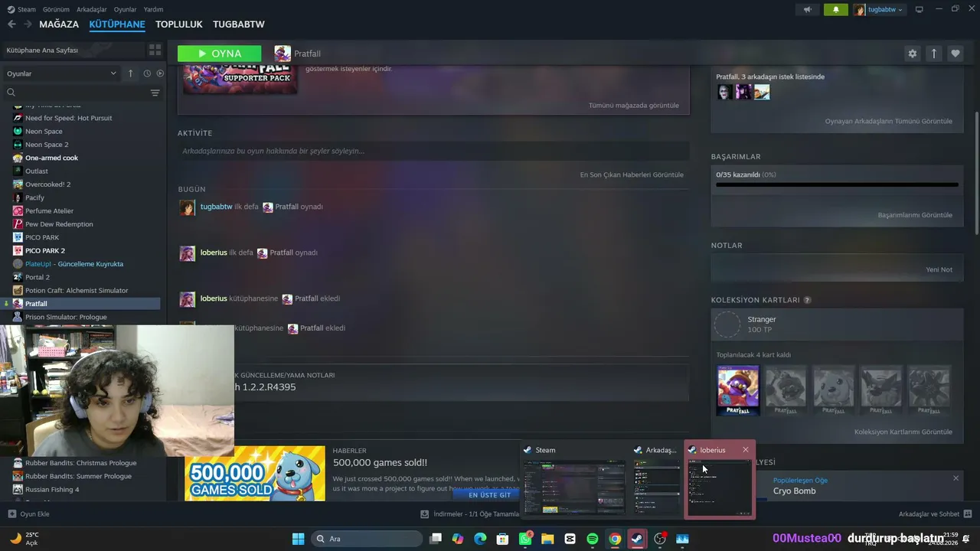
Task: Go forward with the navigation arrow
Action: (28, 24)
